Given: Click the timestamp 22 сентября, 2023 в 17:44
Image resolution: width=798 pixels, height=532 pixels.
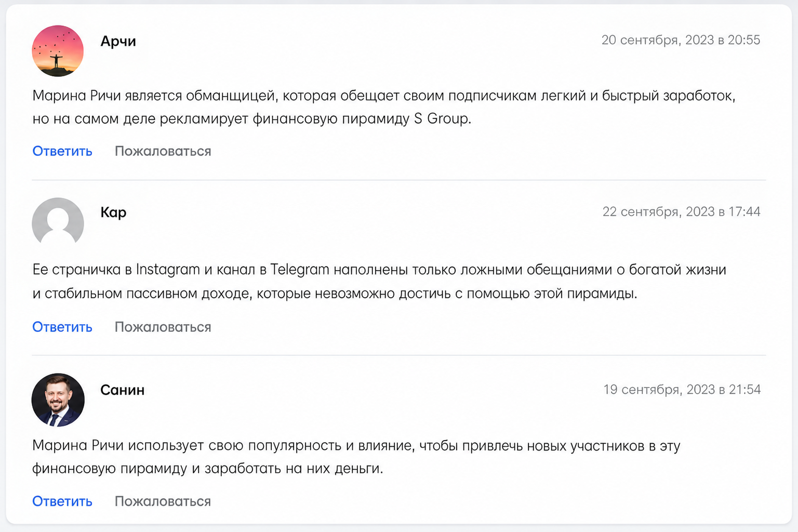Looking at the screenshot, I should coord(681,211).
